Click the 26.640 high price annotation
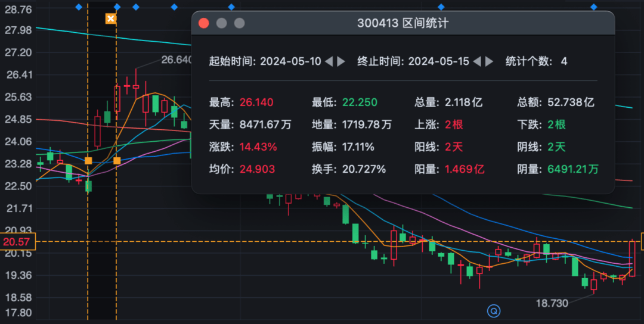The image size is (644, 324). [x=177, y=60]
